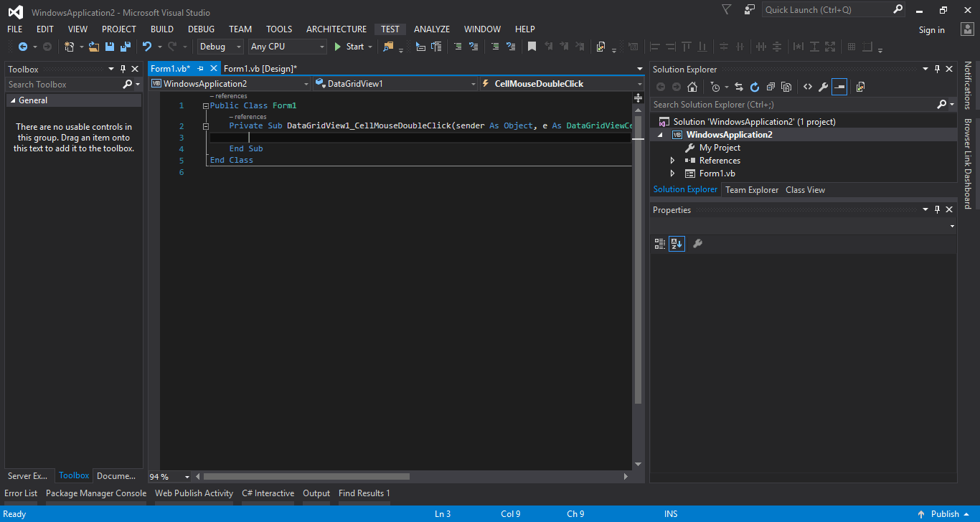Image resolution: width=980 pixels, height=522 pixels.
Task: Click the Find in Files icon
Action: pos(388,47)
